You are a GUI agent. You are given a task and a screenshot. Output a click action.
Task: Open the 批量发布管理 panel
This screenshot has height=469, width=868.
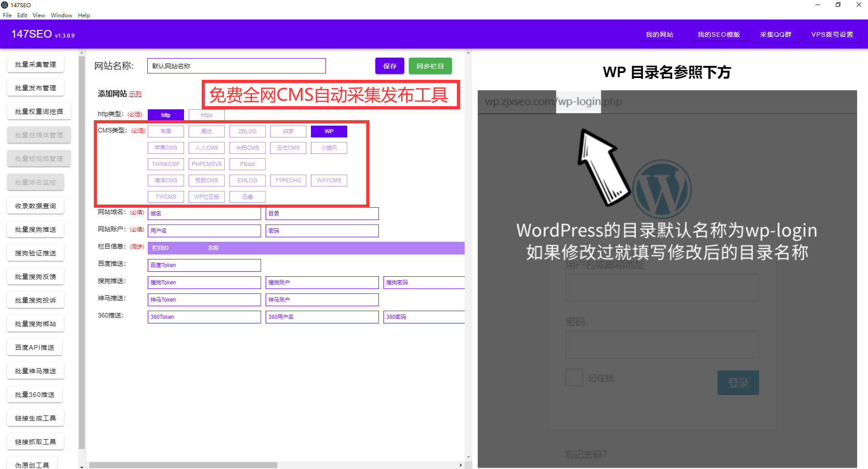(35, 88)
